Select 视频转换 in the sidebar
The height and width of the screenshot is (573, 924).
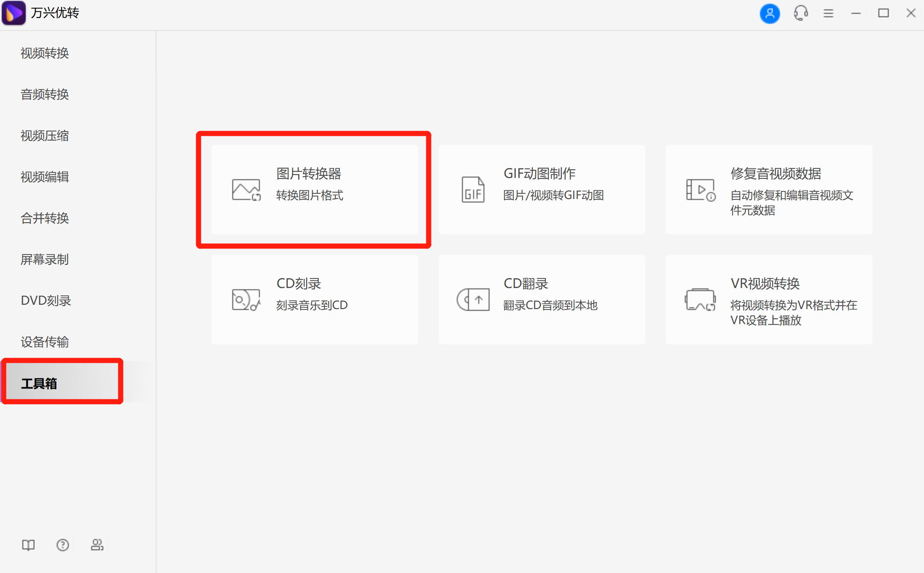pyautogui.click(x=44, y=53)
